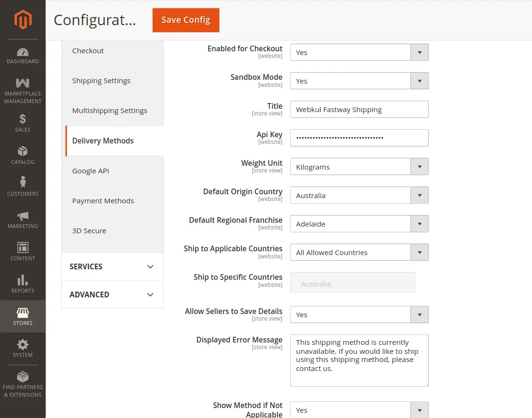532x418 pixels.
Task: Open the Google API settings section
Action: coord(90,171)
